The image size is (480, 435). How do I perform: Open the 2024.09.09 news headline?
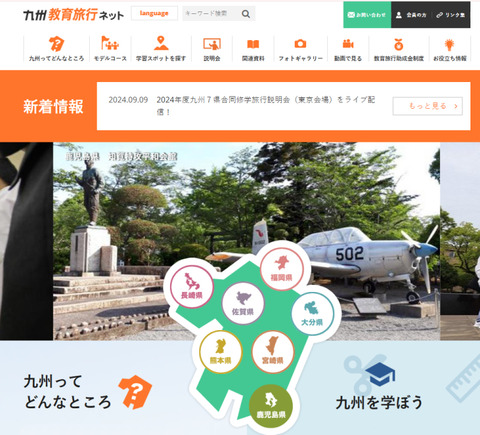click(x=266, y=105)
